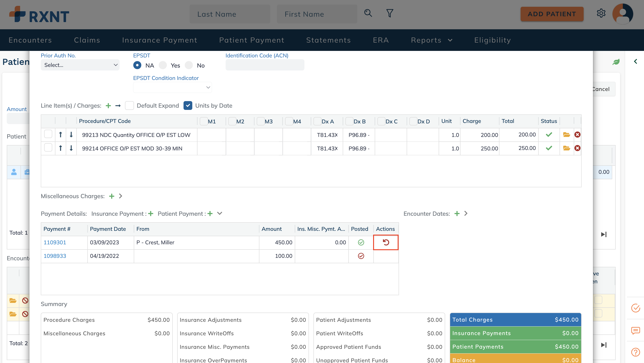Viewport: 644px width, 363px height.
Task: Move the 99213 line item down
Action: coord(71,135)
